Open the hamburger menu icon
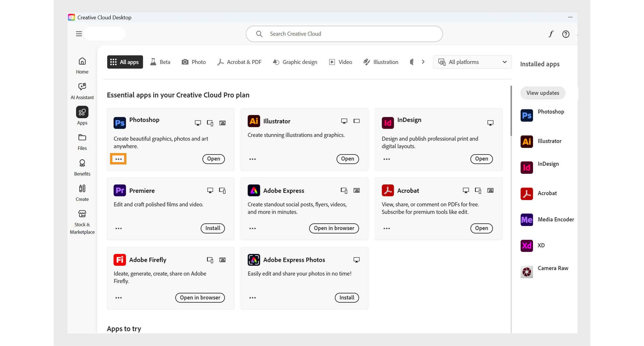 coord(79,34)
